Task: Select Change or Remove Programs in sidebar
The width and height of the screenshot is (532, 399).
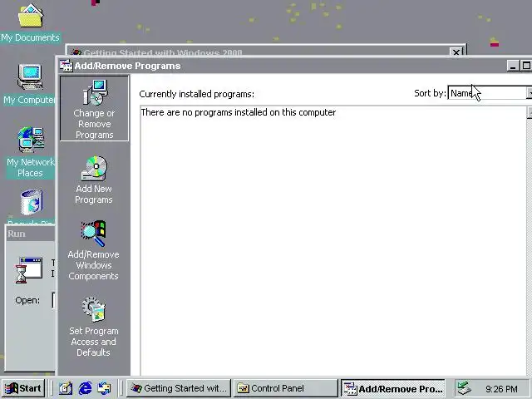Action: tap(94, 108)
